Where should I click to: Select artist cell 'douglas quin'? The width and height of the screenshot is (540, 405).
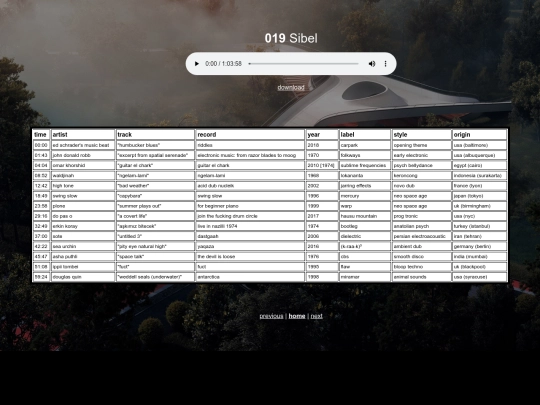83,277
